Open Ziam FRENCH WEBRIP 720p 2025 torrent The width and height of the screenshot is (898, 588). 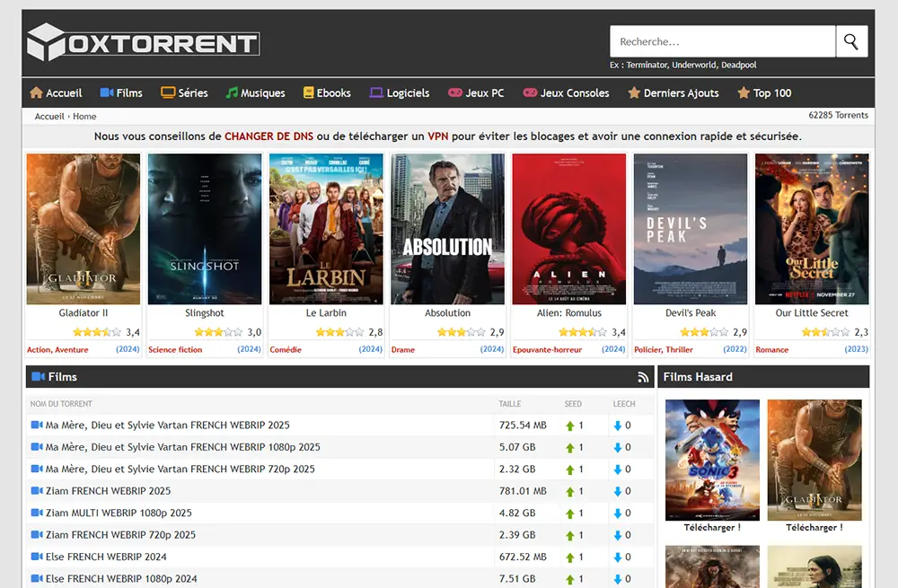click(x=121, y=535)
